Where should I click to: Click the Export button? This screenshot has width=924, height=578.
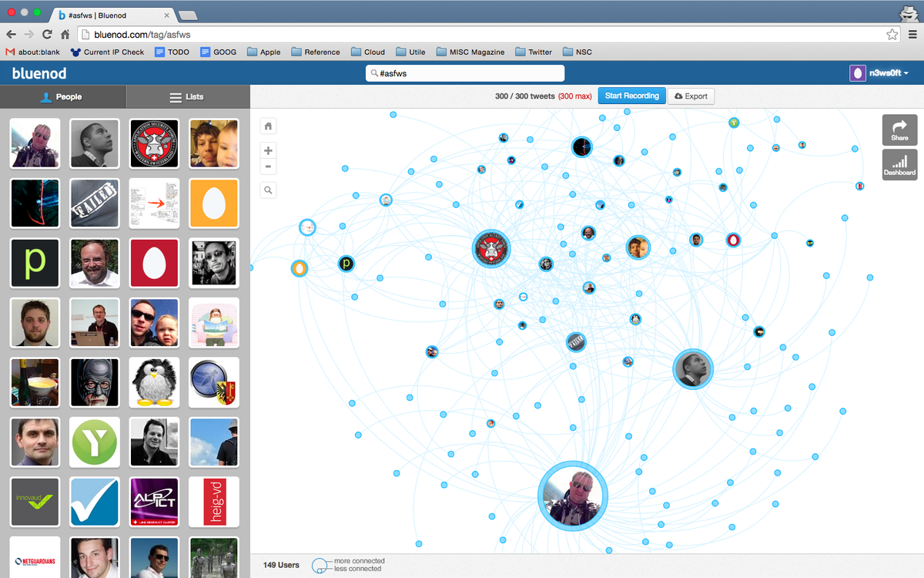coord(690,96)
